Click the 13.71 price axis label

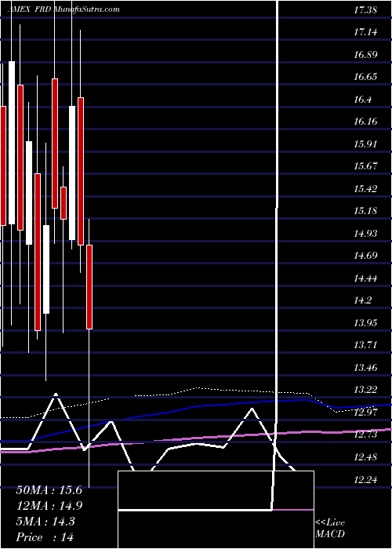point(365,345)
